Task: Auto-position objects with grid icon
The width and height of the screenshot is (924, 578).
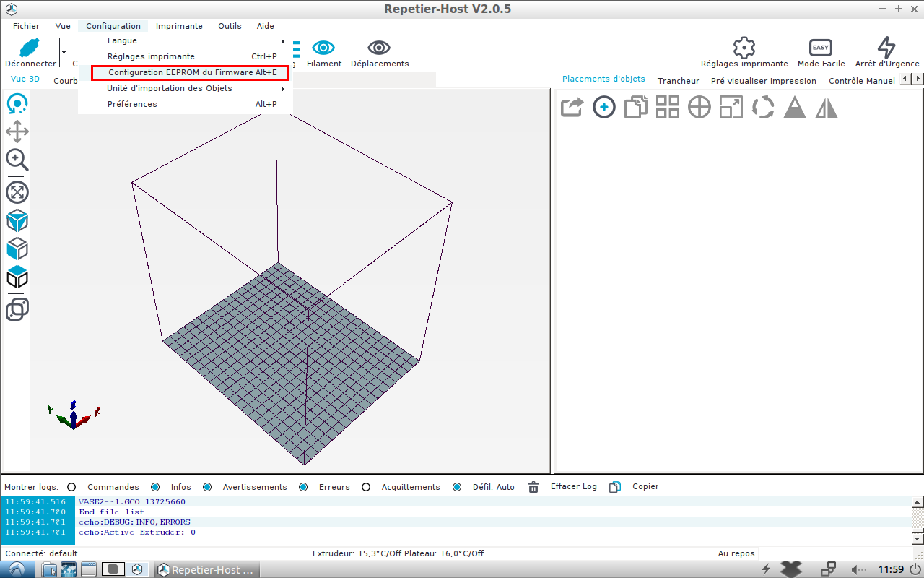Action: tap(668, 108)
